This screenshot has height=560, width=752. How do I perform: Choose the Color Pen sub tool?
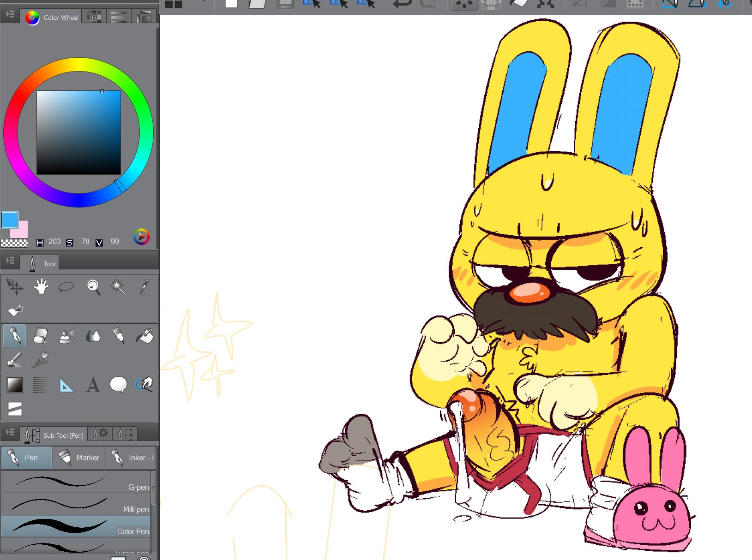[76, 526]
